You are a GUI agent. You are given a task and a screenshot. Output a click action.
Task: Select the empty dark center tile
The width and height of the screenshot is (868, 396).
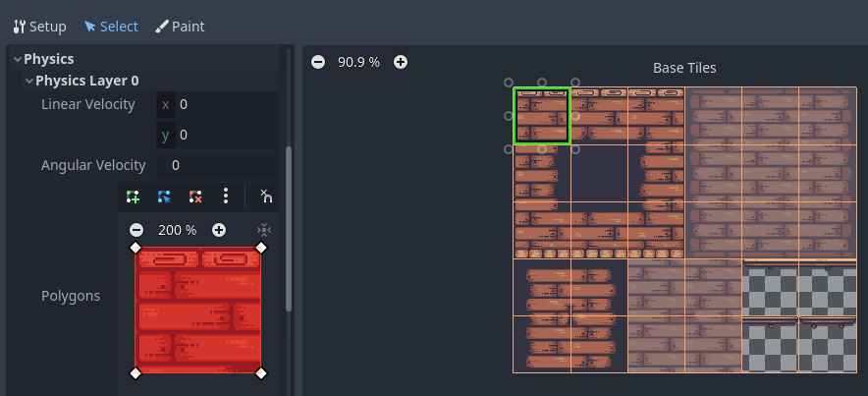[600, 173]
